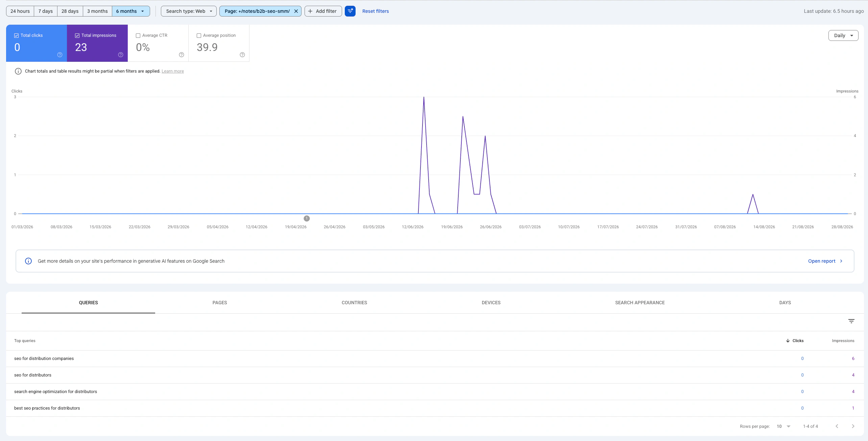Switch to the Search Appearance tab

pyautogui.click(x=640, y=303)
